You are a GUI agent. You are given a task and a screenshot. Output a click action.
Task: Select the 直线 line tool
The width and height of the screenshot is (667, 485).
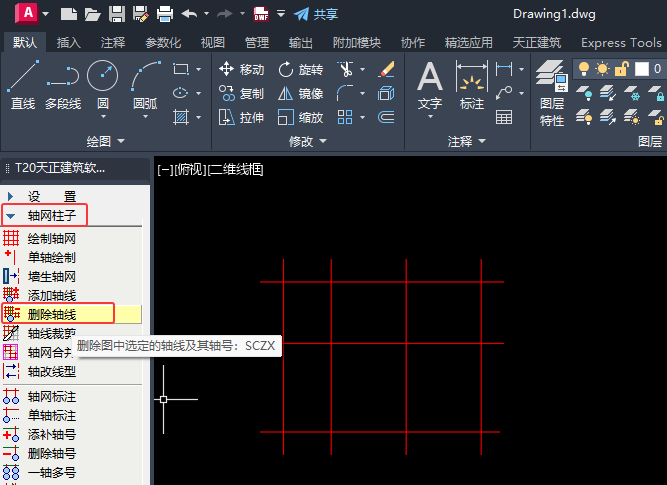23,85
